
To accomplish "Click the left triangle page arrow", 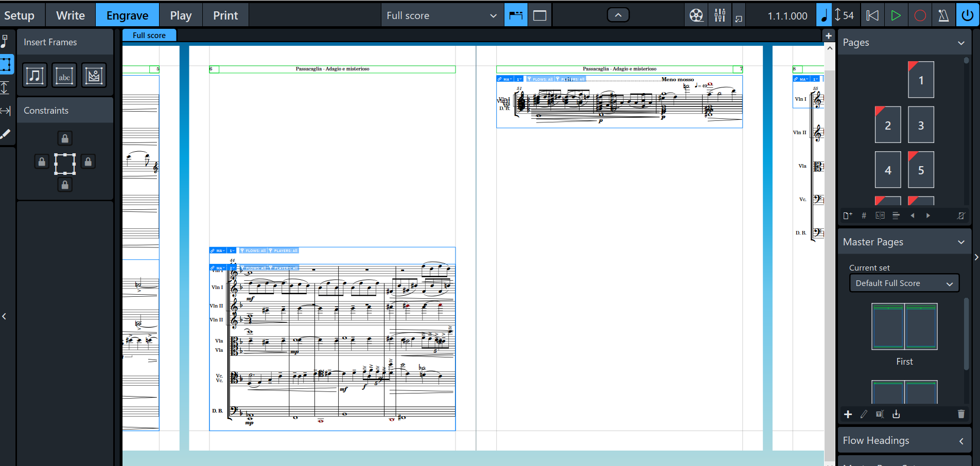I will point(913,216).
